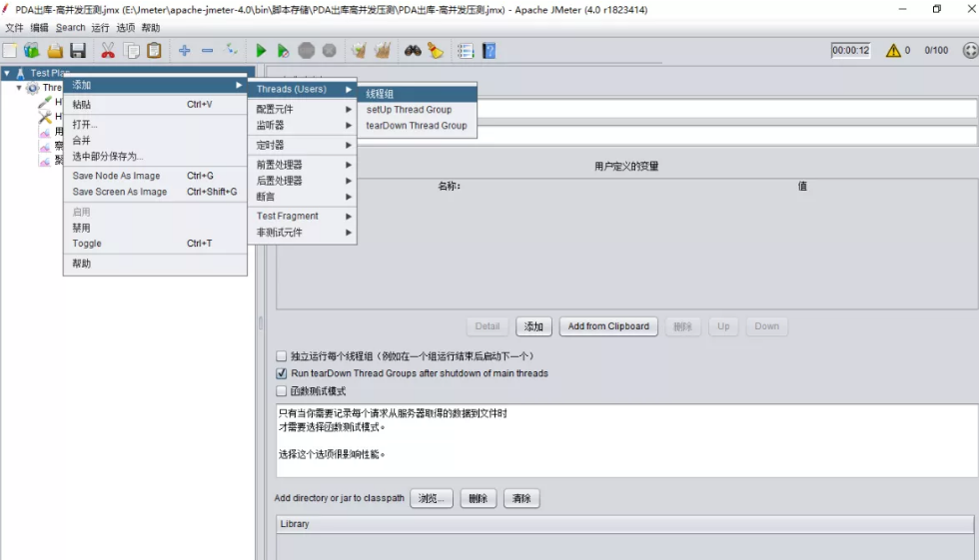Open Search with binoculars icon

click(x=413, y=51)
